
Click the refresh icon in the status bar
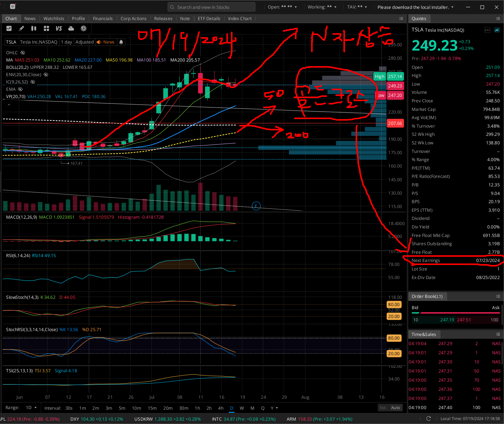(428, 419)
